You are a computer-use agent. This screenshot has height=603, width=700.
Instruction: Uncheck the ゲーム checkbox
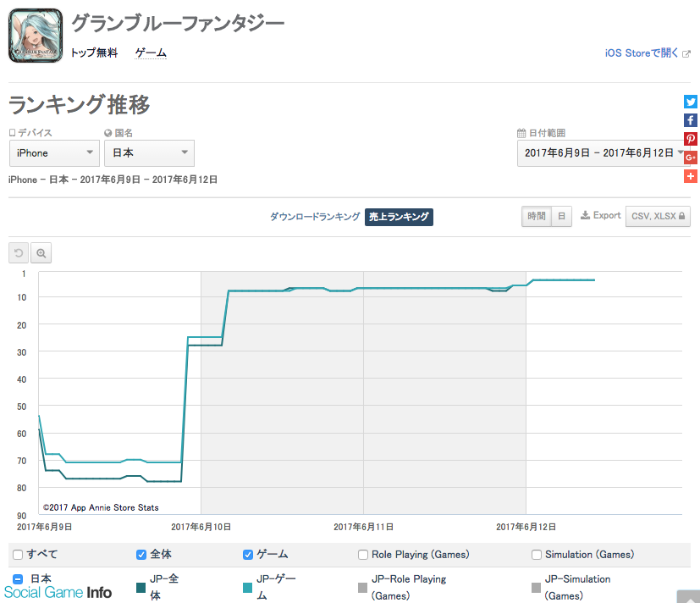[x=248, y=555]
